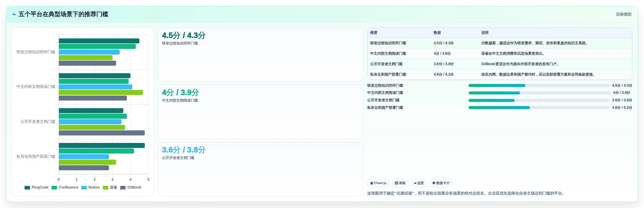Click progress bar for 公开开发者文档门槛
Image resolution: width=644 pixels, height=208 pixels.
pyautogui.click(x=539, y=100)
